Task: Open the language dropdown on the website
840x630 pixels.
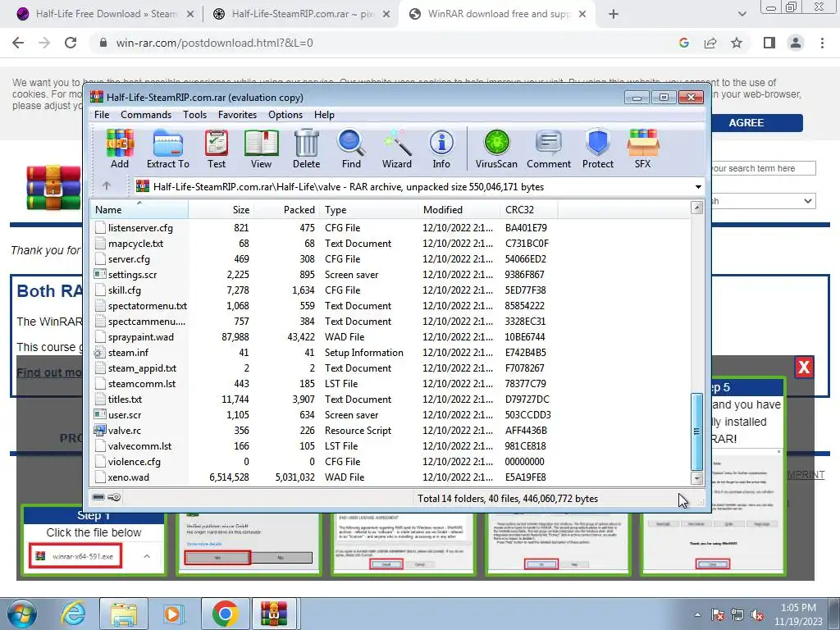Action: [x=764, y=201]
